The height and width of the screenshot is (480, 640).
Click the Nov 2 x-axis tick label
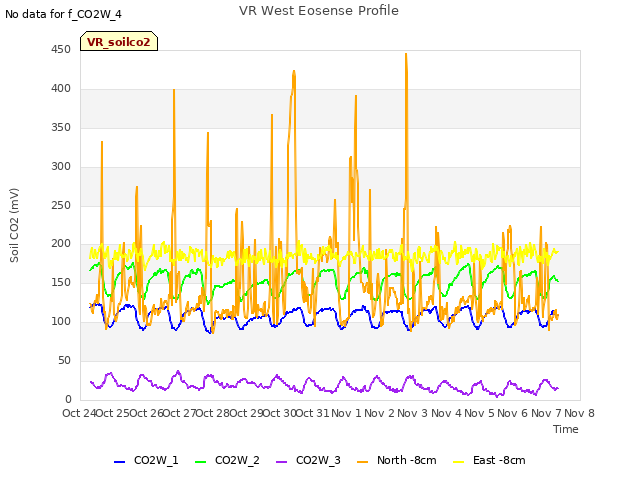(x=379, y=413)
